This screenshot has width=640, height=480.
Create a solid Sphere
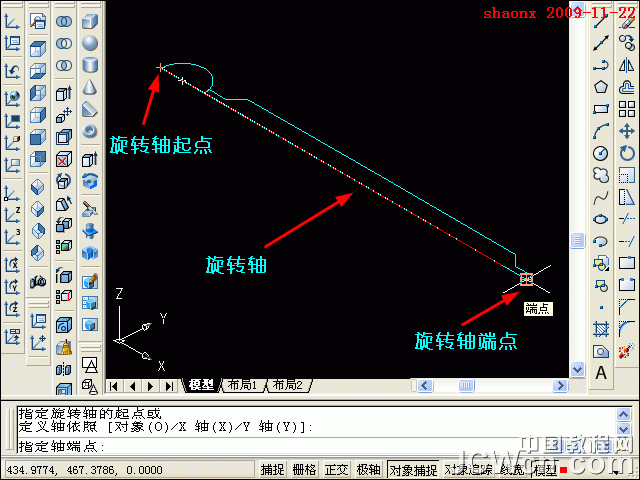90,43
